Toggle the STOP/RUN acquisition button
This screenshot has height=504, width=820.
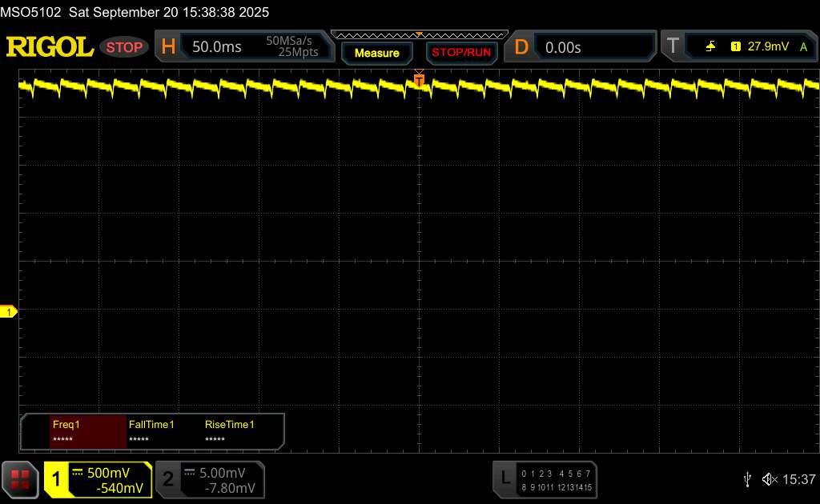460,53
